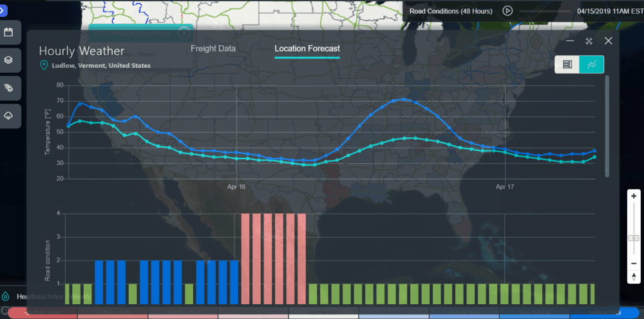The height and width of the screenshot is (319, 644).
Task: Open the calendar panel from the sidebar
Action: [8, 32]
